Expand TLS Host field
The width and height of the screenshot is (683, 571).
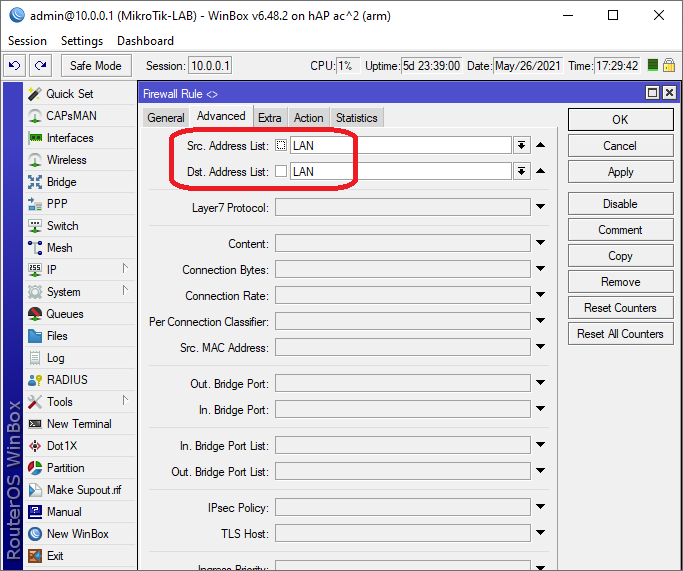(x=541, y=533)
